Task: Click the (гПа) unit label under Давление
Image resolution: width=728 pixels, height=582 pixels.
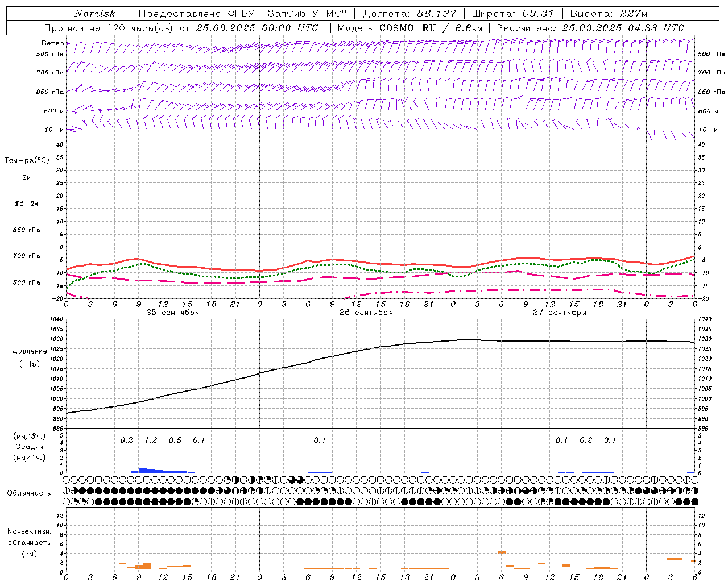Action: click(x=30, y=364)
